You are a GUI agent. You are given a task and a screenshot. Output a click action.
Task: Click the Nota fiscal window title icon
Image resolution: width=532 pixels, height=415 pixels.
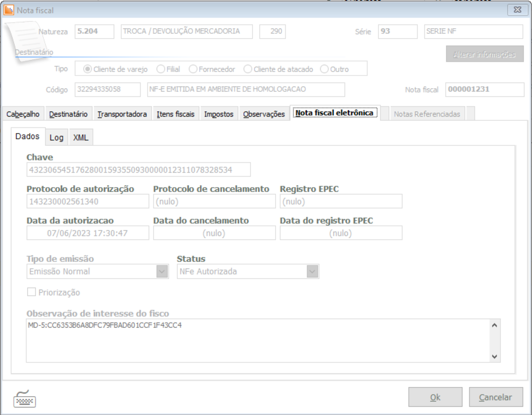[9, 9]
